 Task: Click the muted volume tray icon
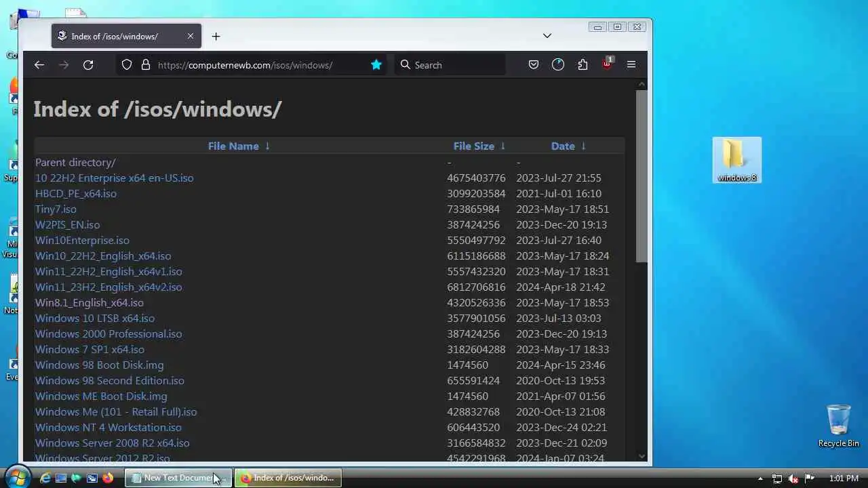(793, 479)
